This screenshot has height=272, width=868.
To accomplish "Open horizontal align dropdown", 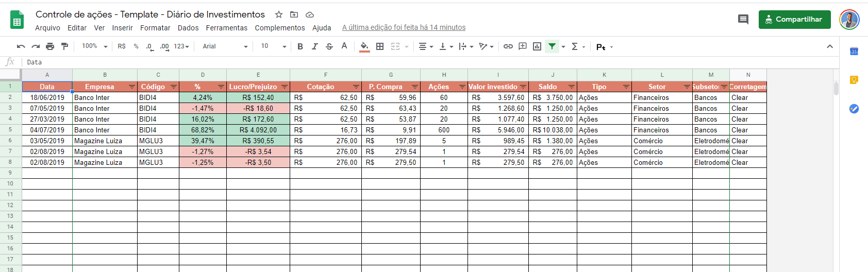I will [426, 46].
